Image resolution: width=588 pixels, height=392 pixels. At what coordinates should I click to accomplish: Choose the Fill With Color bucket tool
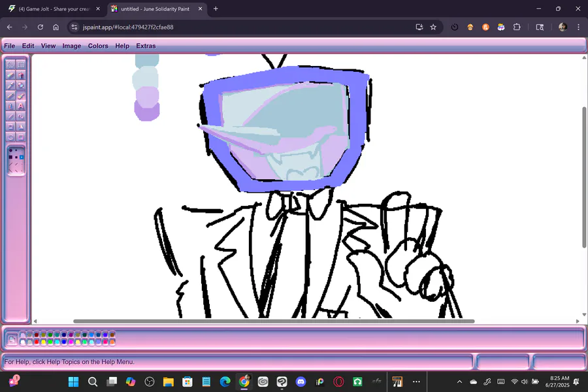(x=21, y=75)
